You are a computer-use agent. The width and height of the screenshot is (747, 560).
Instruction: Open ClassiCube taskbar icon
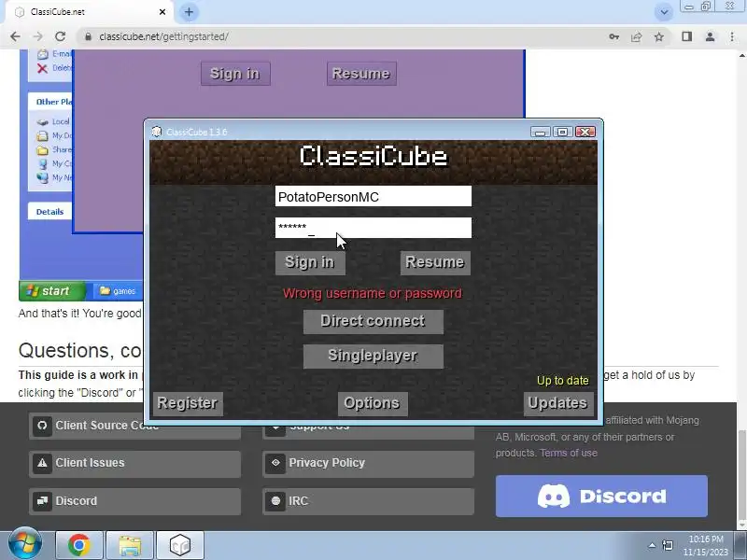point(180,545)
